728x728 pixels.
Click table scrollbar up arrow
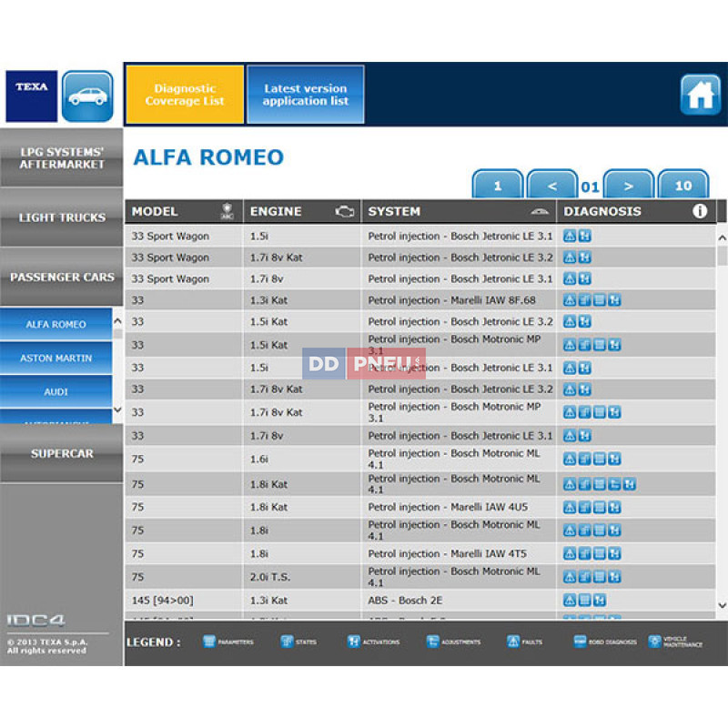pos(722,238)
